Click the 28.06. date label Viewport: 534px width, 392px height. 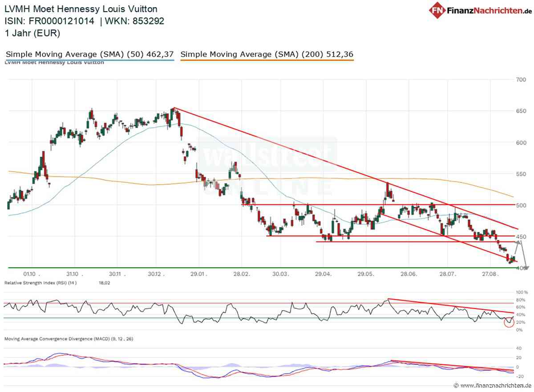coord(408,275)
